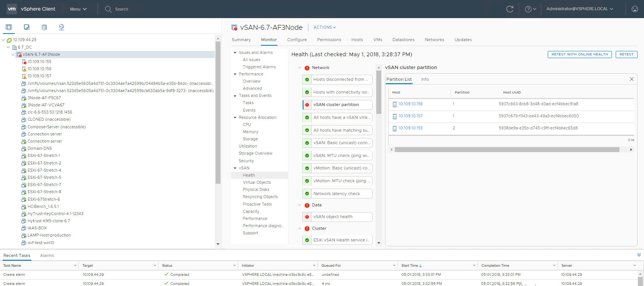The width and height of the screenshot is (644, 286).
Task: Close the vSAN cluster partition details panel
Action: click(632, 79)
